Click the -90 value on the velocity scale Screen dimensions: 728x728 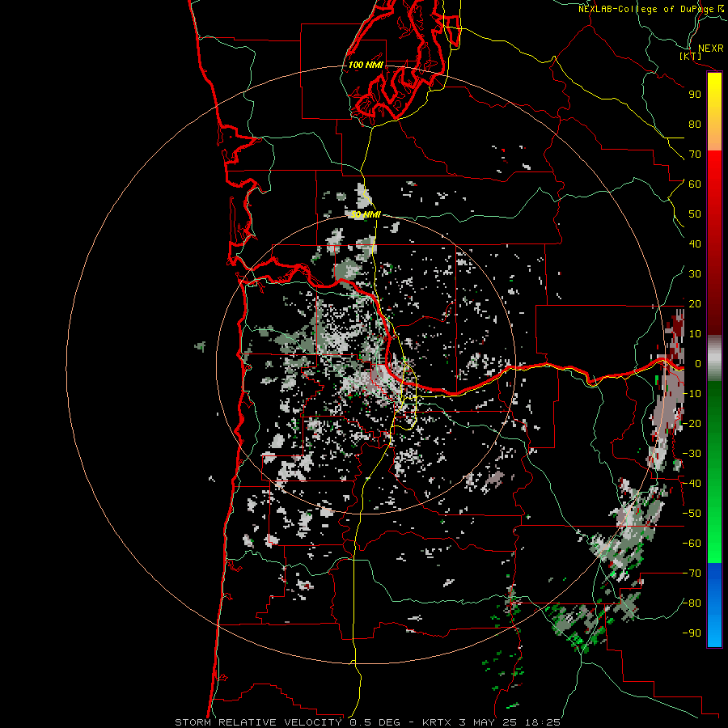point(692,633)
